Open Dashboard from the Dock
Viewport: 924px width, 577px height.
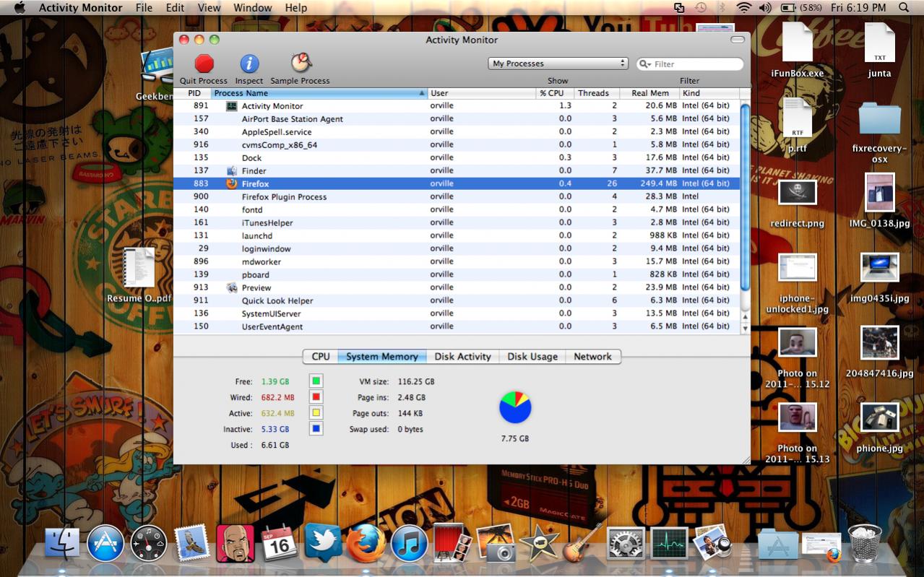[149, 543]
